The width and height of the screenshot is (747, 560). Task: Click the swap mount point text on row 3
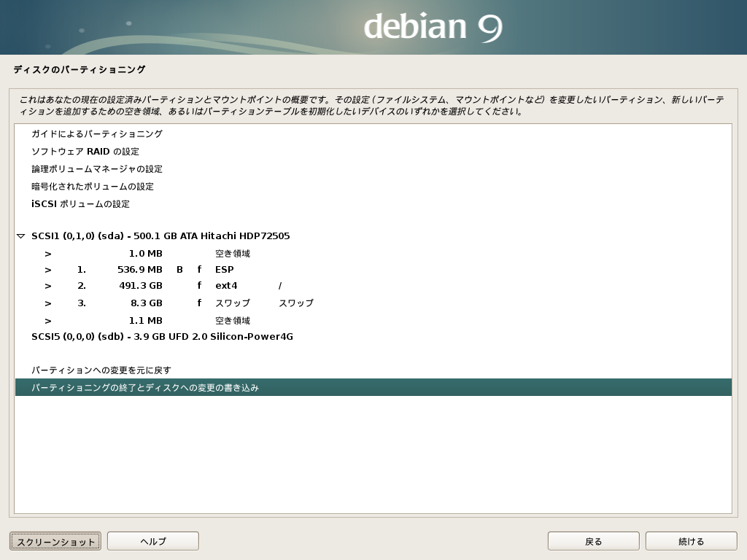[x=296, y=303]
